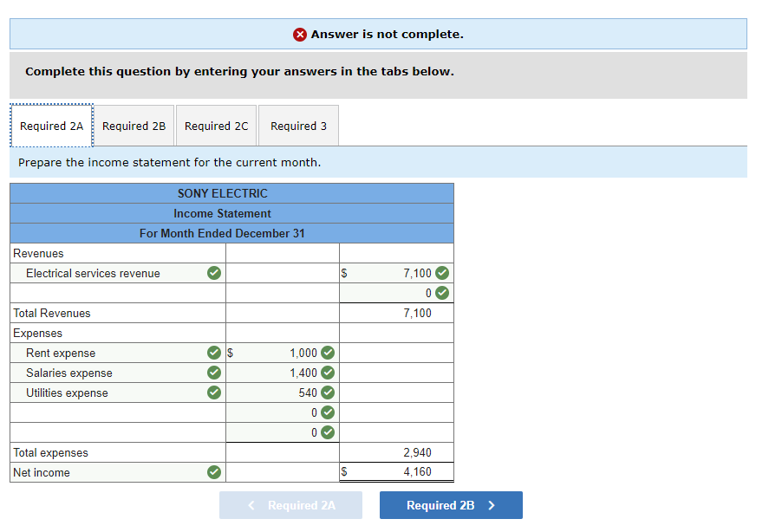This screenshot has width=769, height=532.
Task: Click the checkmark next to the 7,100 amount
Action: (442, 273)
